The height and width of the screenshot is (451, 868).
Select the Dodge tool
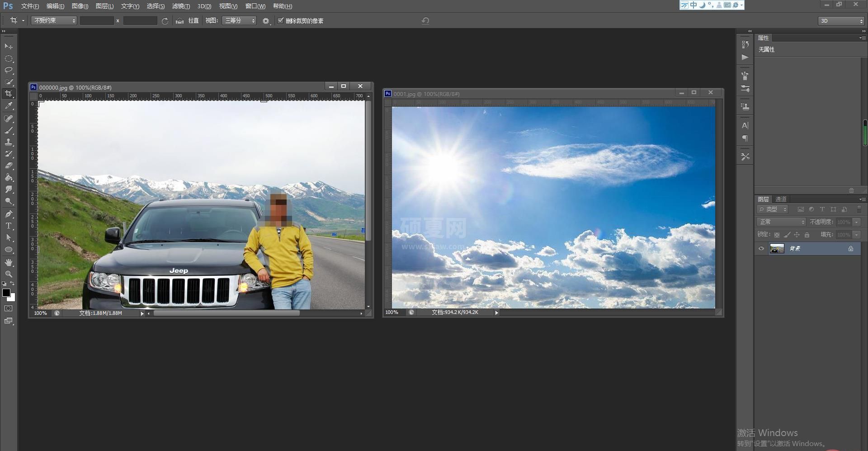coord(9,201)
